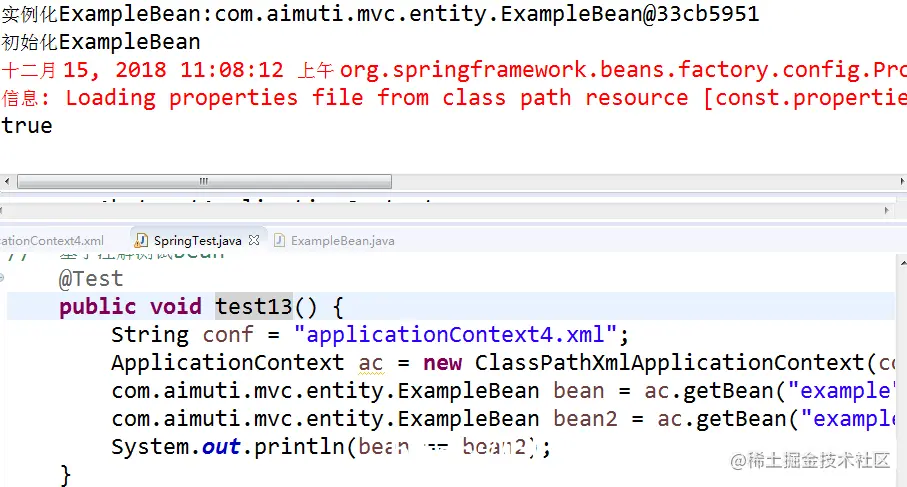Click the 'public void' keywords

click(130, 307)
